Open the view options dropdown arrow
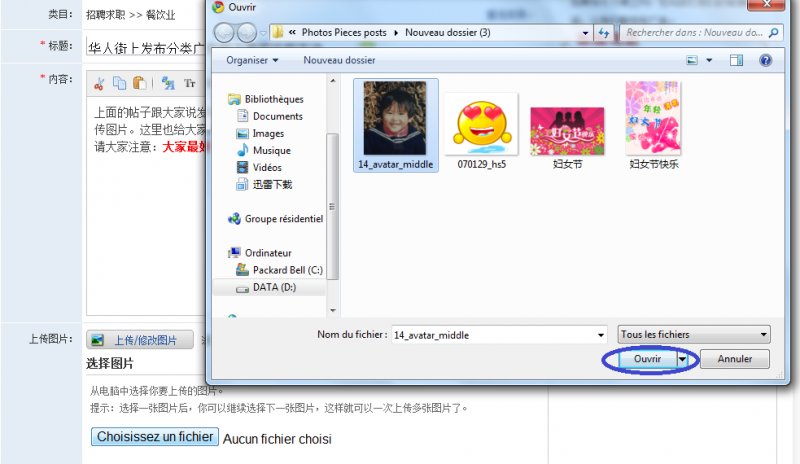Screen dimensions: 800x464 (x=708, y=61)
